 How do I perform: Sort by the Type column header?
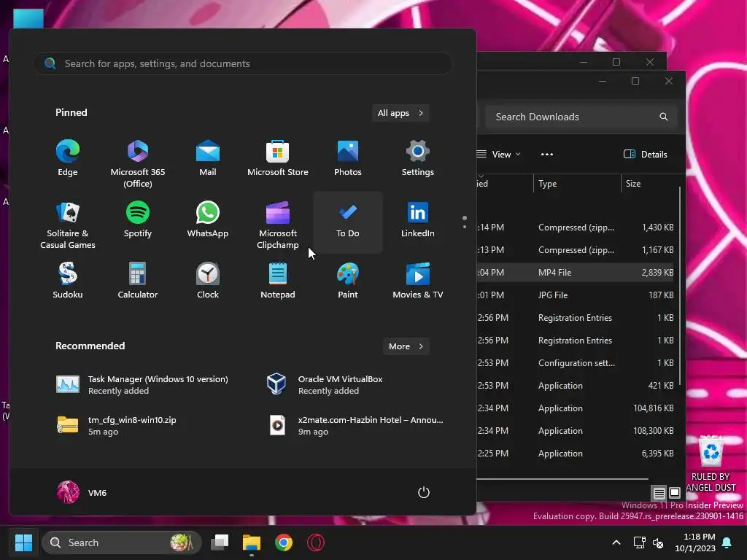[x=577, y=184]
